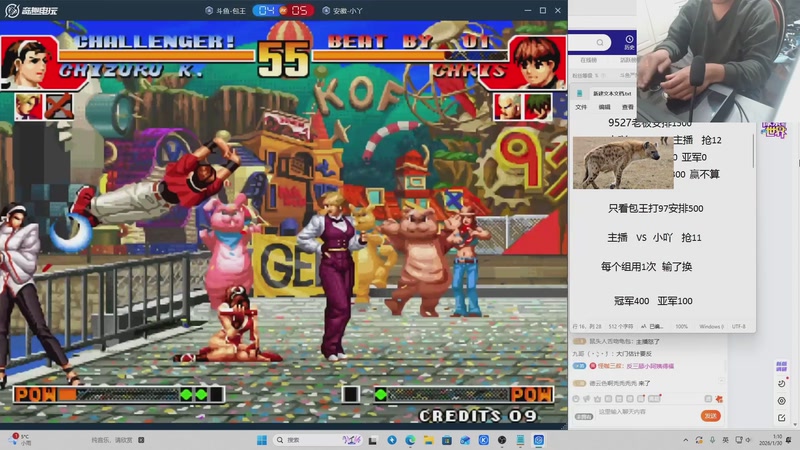Click the scroll-down arrow at panel bottom right
The width and height of the screenshot is (800, 450).
795,425
